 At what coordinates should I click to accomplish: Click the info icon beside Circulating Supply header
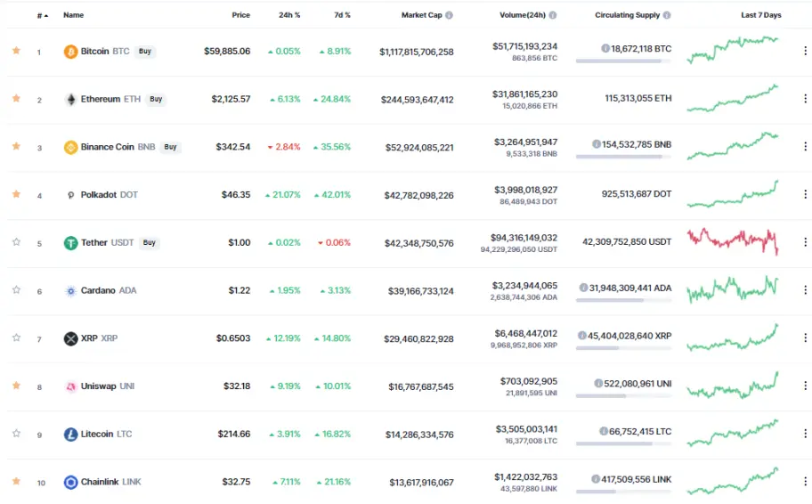click(667, 15)
